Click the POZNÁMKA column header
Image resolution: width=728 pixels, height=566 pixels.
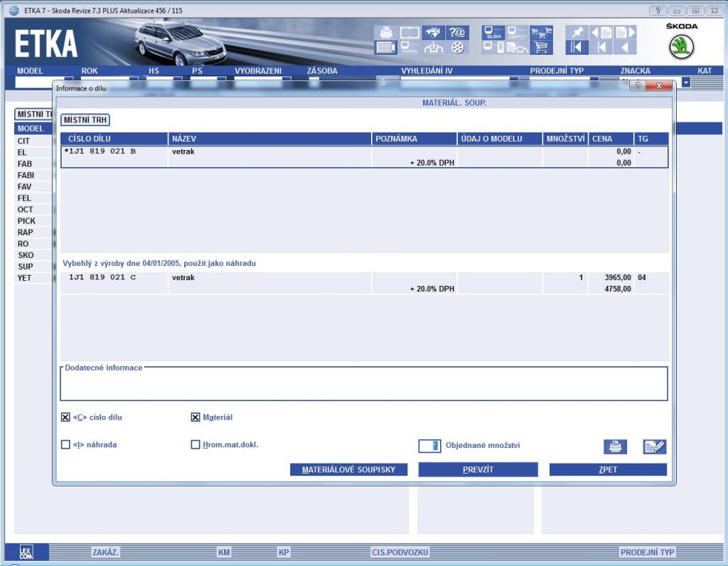click(414, 139)
